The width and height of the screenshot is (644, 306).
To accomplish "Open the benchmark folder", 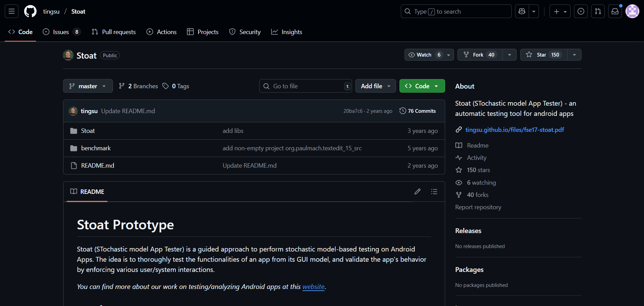I will pyautogui.click(x=96, y=148).
